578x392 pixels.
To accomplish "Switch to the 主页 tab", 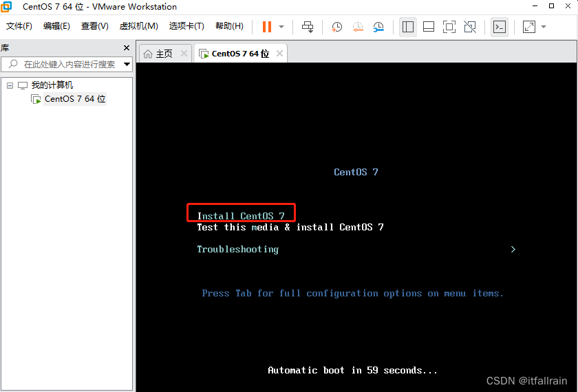I will (164, 54).
